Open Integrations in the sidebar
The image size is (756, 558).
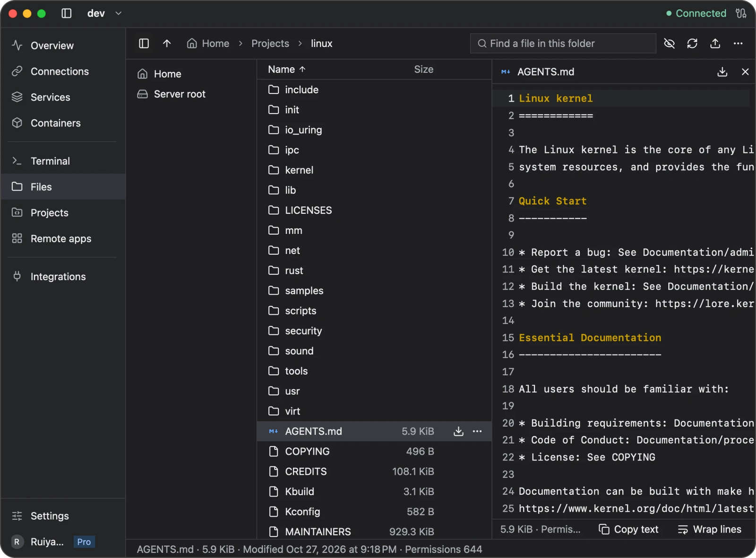(63, 277)
